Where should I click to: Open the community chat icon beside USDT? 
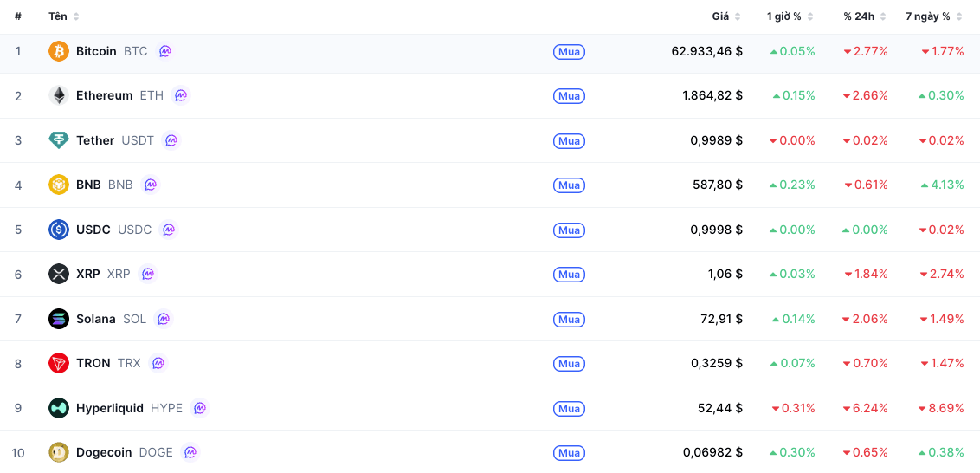(x=171, y=140)
